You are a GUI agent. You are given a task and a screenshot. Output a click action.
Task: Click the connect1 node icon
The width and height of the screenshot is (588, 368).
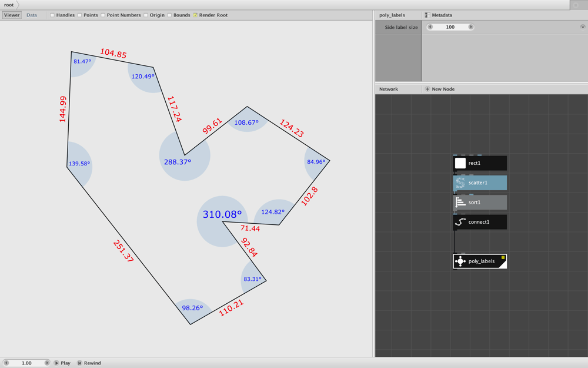click(x=460, y=222)
